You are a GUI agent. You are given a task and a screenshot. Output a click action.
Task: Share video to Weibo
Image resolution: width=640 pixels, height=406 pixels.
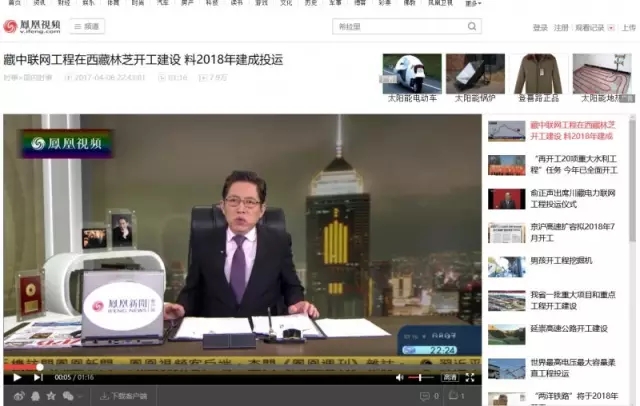pos(19,396)
